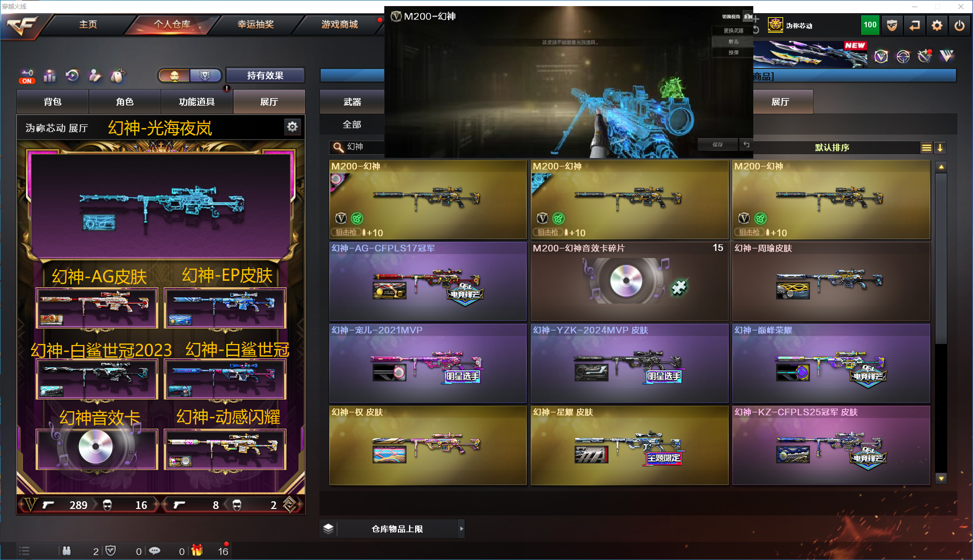This screenshot has width=973, height=560.
Task: Click the power exit icon
Action: [x=959, y=25]
